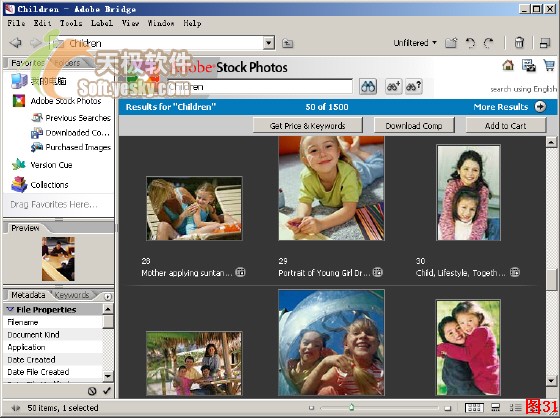Toggle panels visibility arrow in status bar
Viewport: 560px width, 418px height.
point(15,408)
